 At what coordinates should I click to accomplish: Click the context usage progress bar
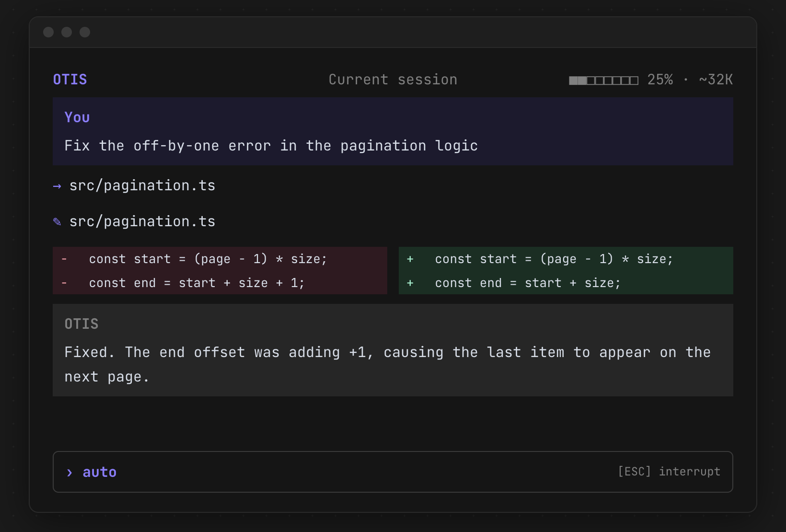(x=603, y=80)
